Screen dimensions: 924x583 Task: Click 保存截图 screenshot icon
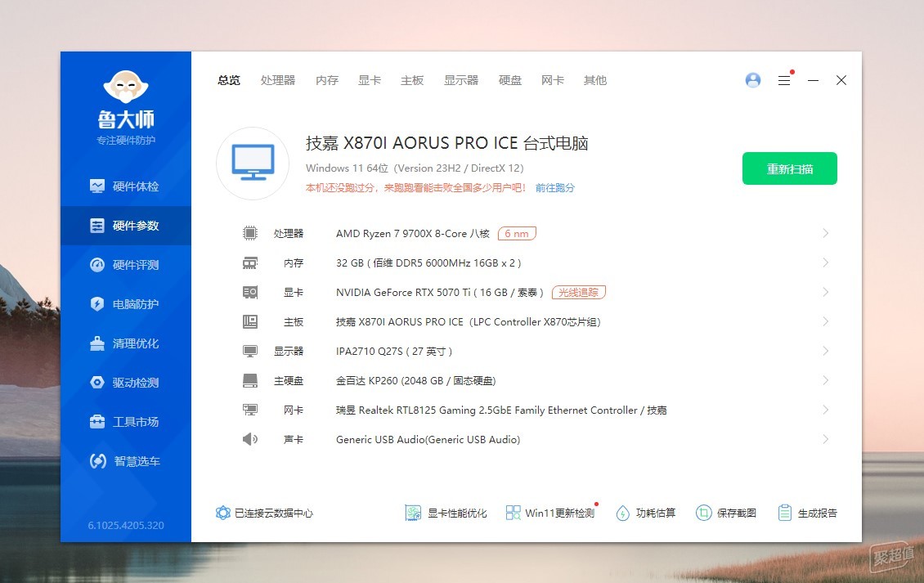[x=703, y=513]
